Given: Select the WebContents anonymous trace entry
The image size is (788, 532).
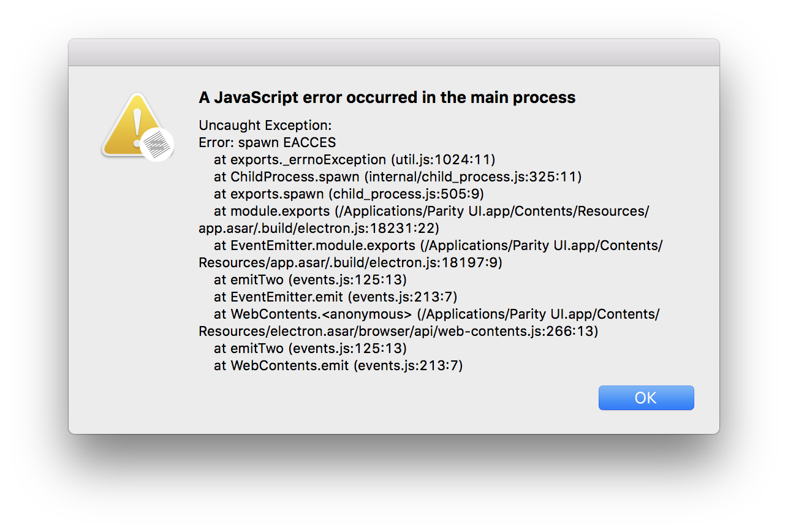Looking at the screenshot, I should click(429, 314).
